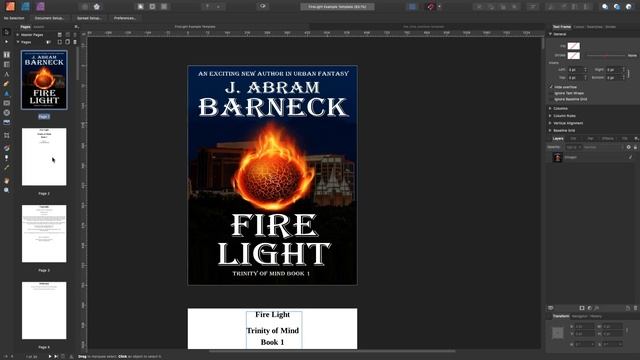Click the stroke None button
Image resolution: width=640 pixels, height=360 pixels.
[632, 55]
